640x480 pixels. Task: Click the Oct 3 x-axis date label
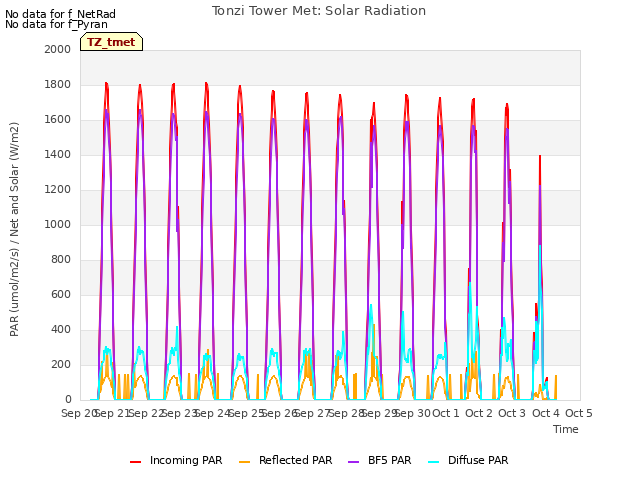point(512,413)
